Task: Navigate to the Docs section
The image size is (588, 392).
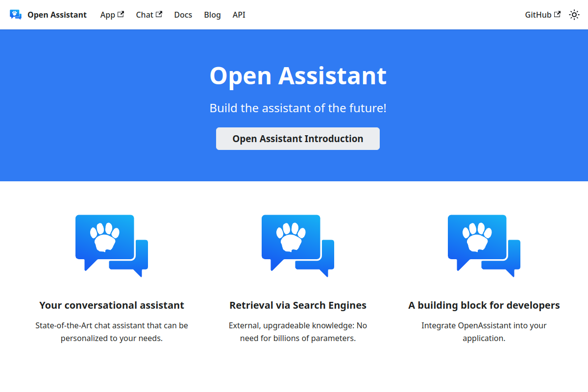Action: point(183,15)
